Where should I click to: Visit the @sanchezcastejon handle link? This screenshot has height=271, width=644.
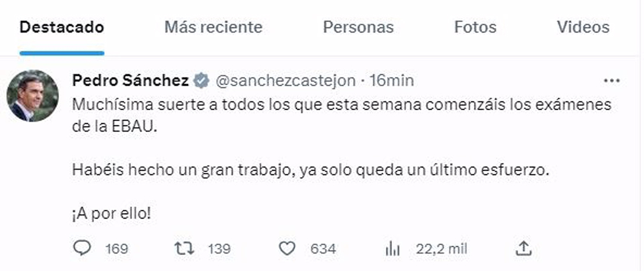tap(285, 81)
